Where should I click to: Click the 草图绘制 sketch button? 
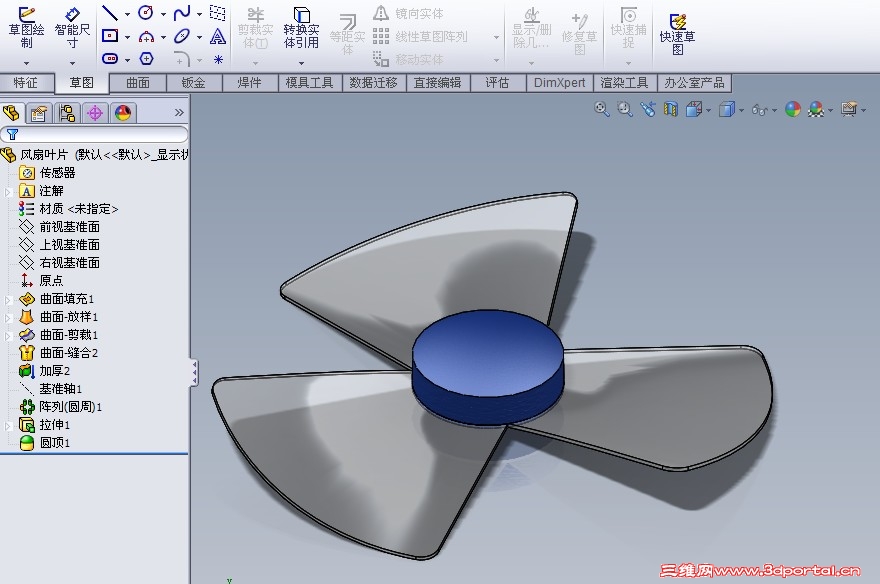click(x=26, y=28)
